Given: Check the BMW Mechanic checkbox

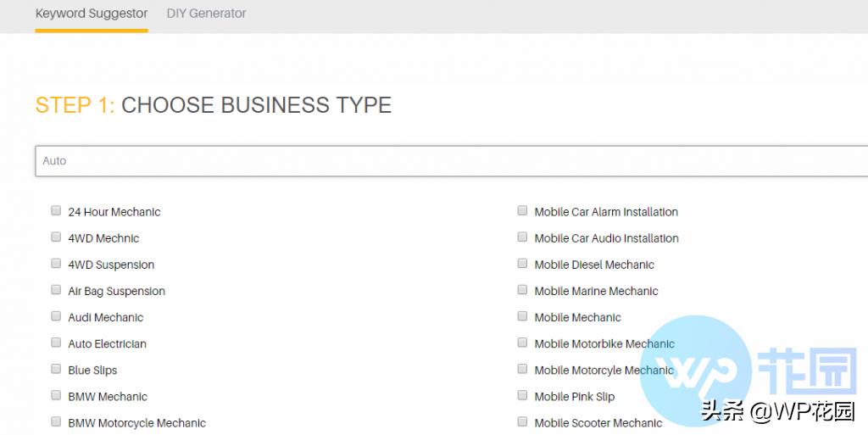Looking at the screenshot, I should 56,395.
